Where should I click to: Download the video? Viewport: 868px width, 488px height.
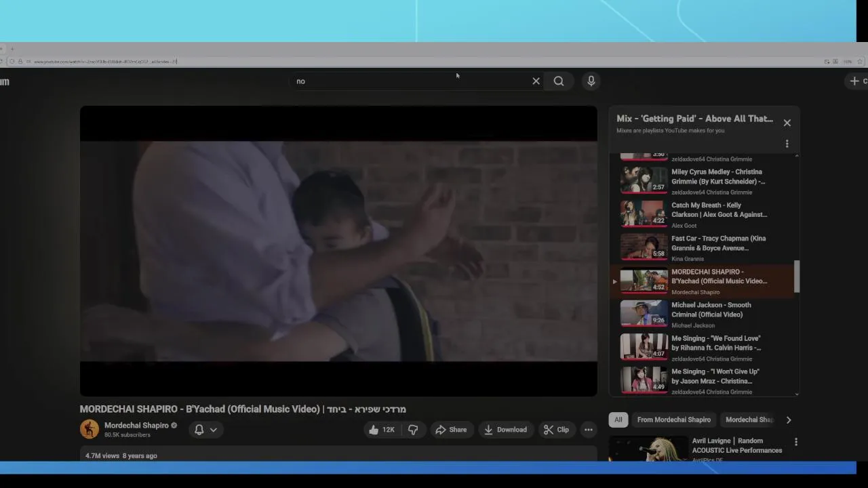[505, 430]
